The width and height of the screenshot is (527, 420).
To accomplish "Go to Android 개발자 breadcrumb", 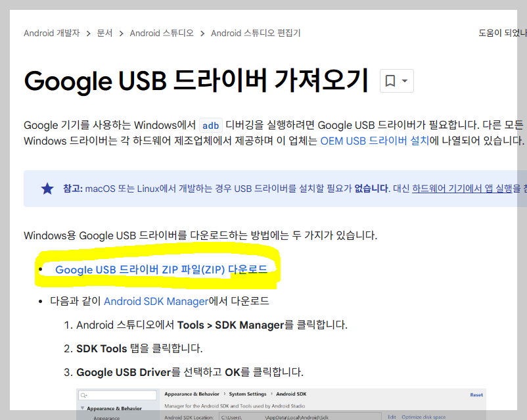I will (x=51, y=33).
